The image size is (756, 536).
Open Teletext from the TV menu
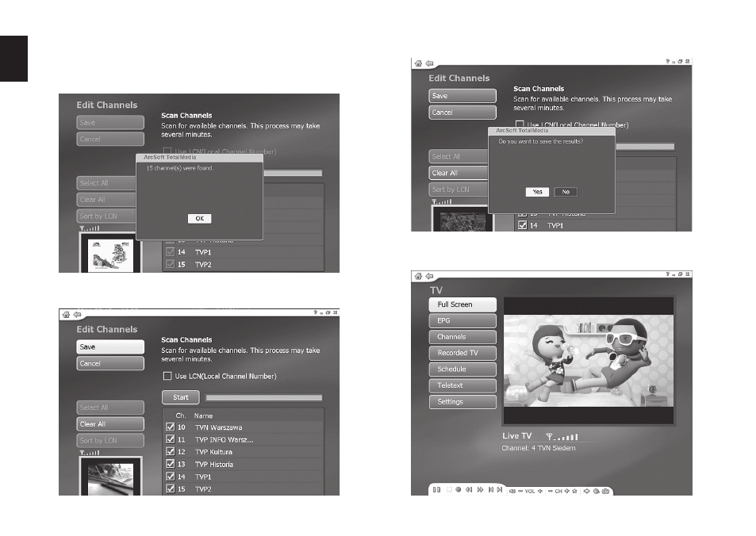click(x=462, y=385)
